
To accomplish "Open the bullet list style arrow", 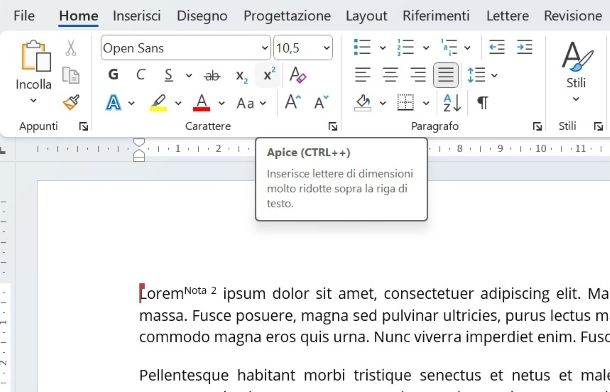I will pos(382,48).
